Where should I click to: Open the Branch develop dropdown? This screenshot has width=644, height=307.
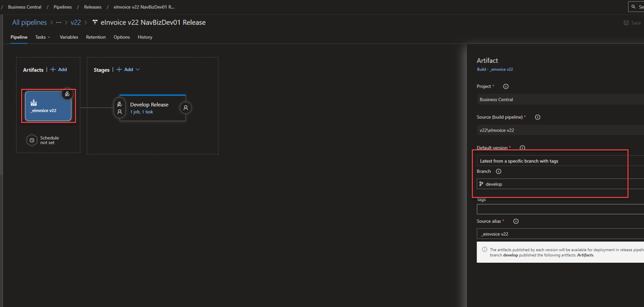(560, 184)
